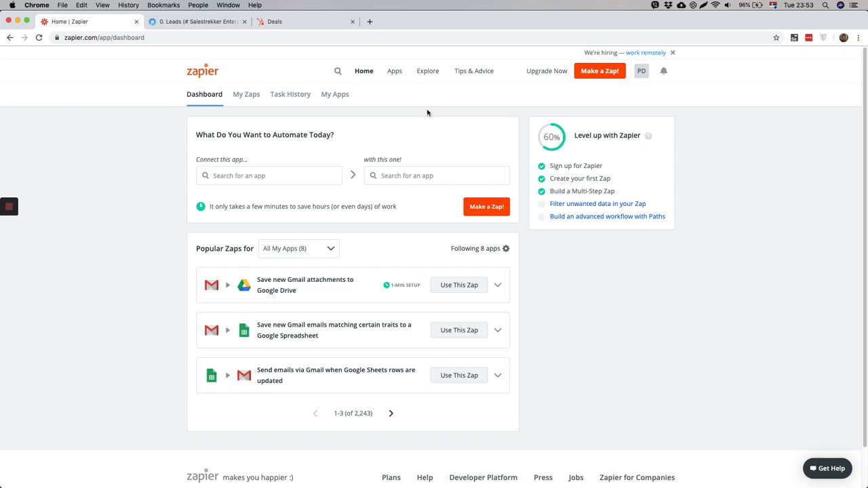This screenshot has height=488, width=868.
Task: Click the red recording widget at left edge
Action: (x=9, y=207)
